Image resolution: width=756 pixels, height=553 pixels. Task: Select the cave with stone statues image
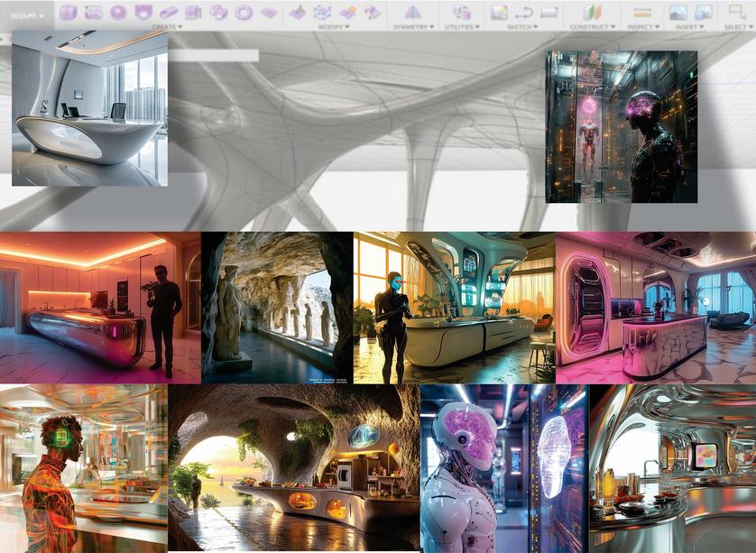[277, 308]
